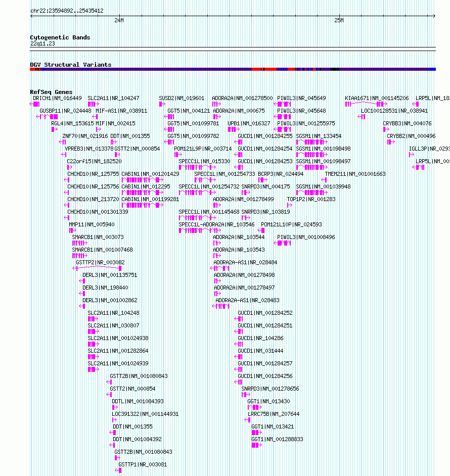Click SNRPD3|NM_001278656 transcript label
Screen dimensions: 450x476
click(x=270, y=389)
